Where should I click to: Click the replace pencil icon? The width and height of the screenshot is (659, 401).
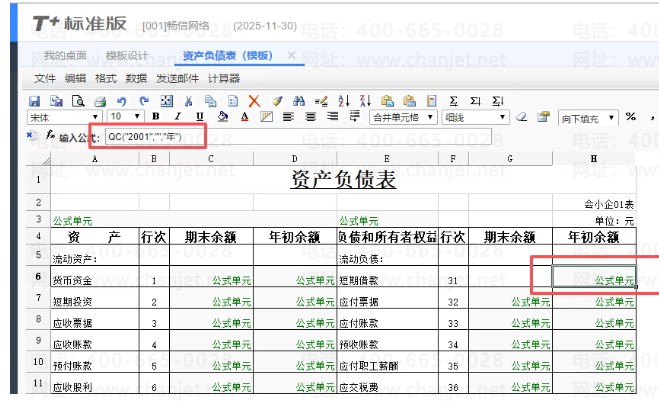click(321, 101)
